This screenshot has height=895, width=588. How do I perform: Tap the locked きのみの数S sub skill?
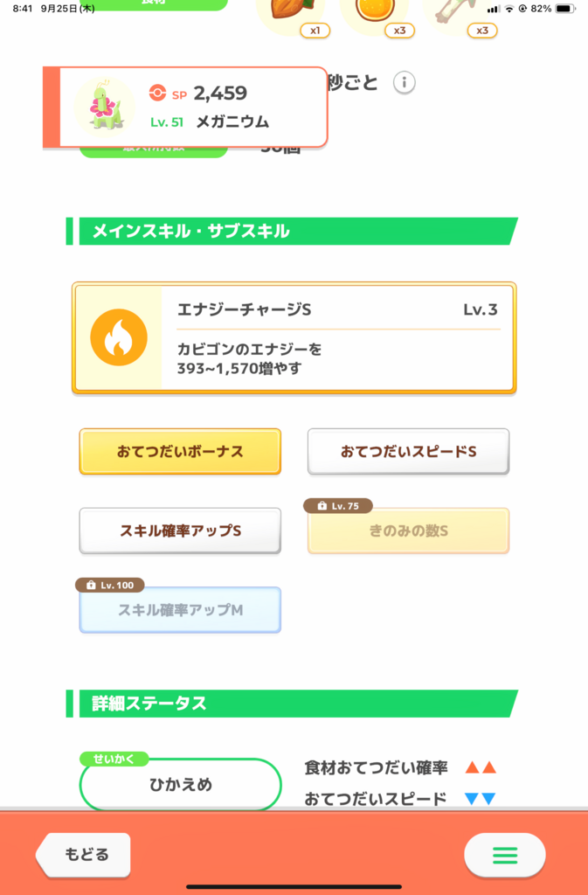tap(408, 531)
